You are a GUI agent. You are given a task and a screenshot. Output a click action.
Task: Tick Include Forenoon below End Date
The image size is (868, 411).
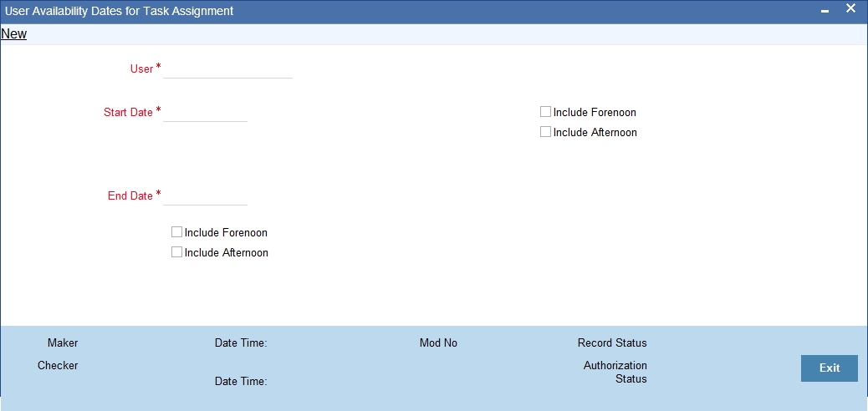[x=176, y=231]
